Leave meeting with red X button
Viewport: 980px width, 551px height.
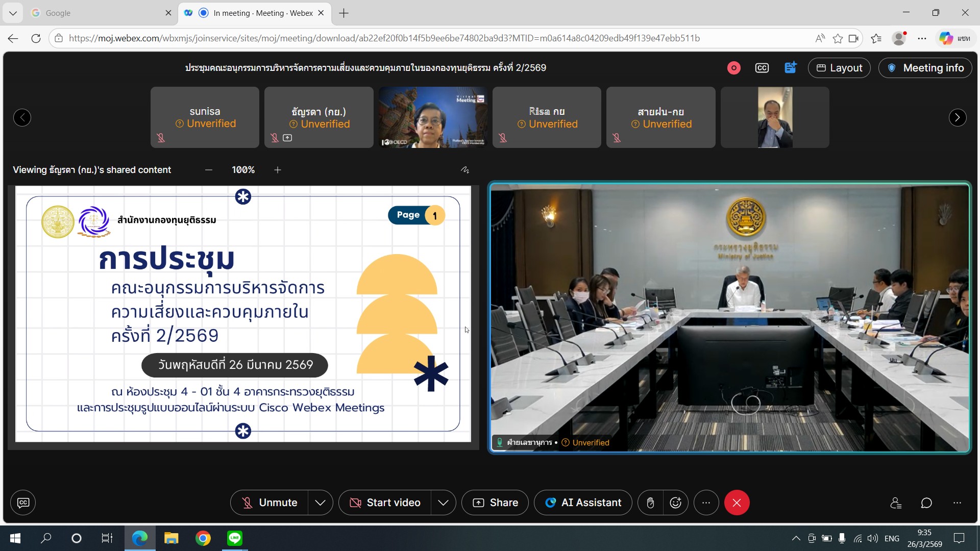pyautogui.click(x=737, y=503)
